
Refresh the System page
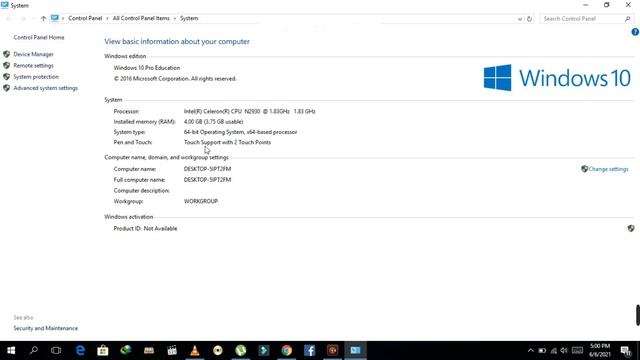[529, 19]
